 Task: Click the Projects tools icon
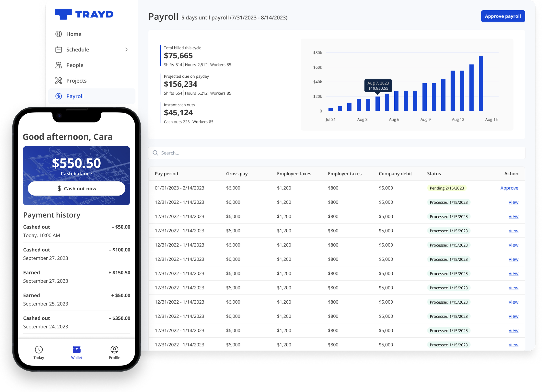(x=59, y=81)
